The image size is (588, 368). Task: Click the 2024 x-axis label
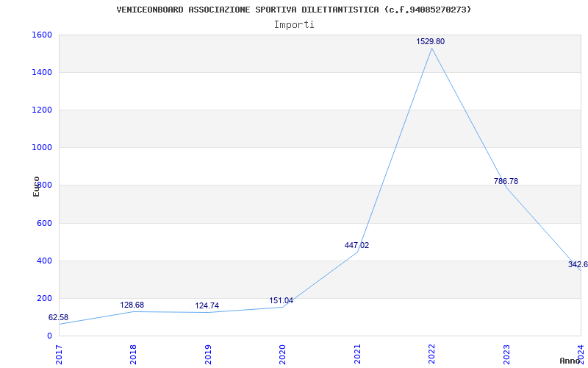(x=581, y=355)
